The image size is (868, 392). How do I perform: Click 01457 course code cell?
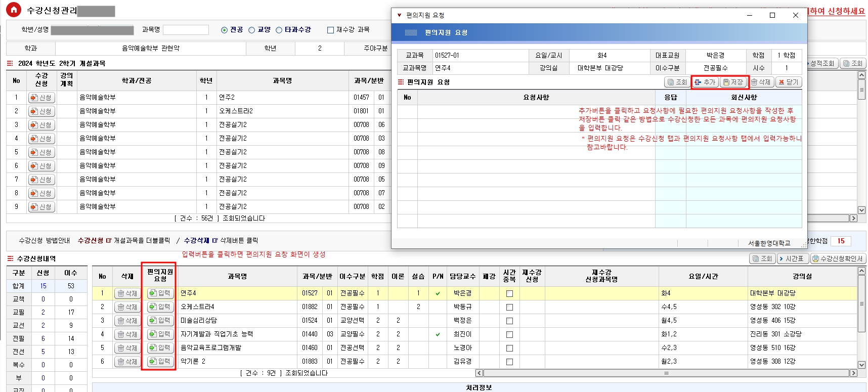(x=361, y=98)
